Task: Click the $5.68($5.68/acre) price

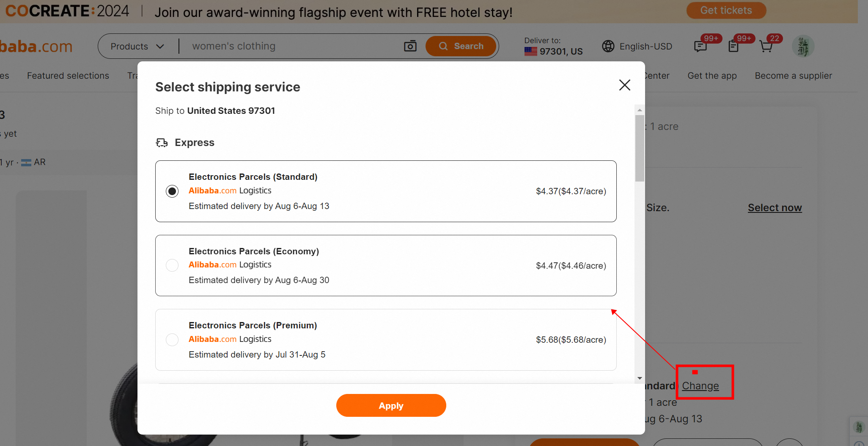Action: pyautogui.click(x=571, y=340)
